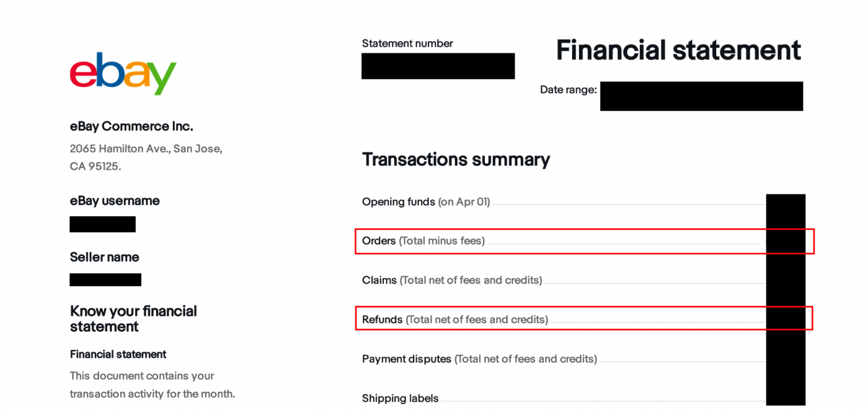
Task: Click the redacted date range box
Action: (701, 96)
